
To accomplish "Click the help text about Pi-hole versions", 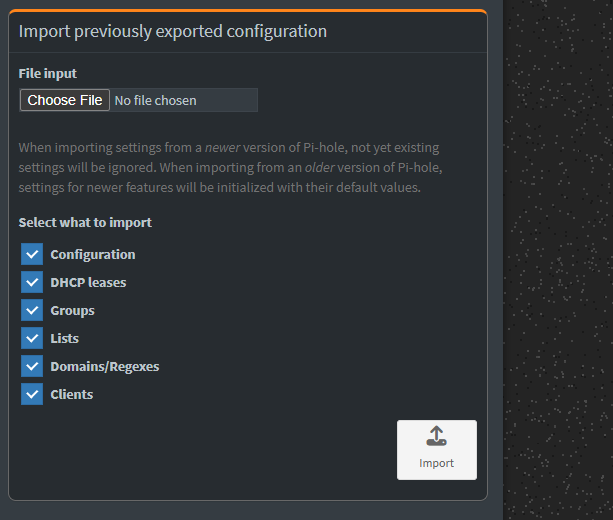I will tap(230, 167).
